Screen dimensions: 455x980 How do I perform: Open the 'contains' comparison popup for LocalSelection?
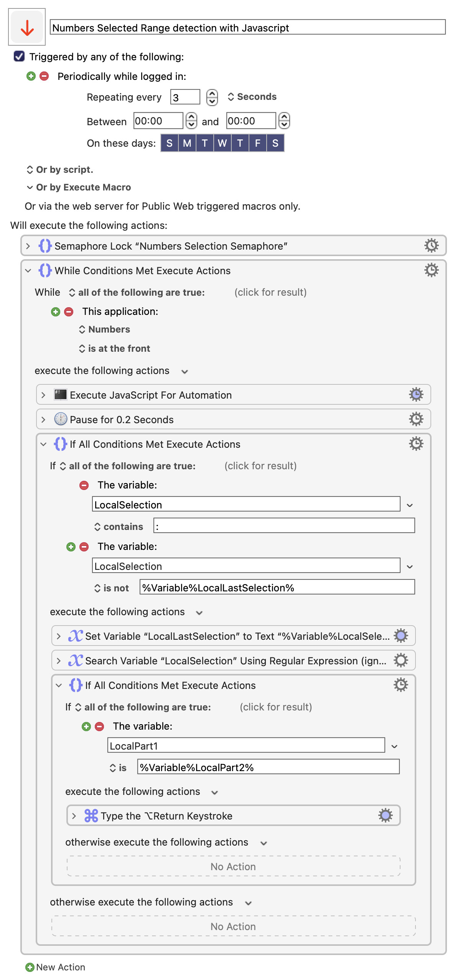click(x=119, y=526)
